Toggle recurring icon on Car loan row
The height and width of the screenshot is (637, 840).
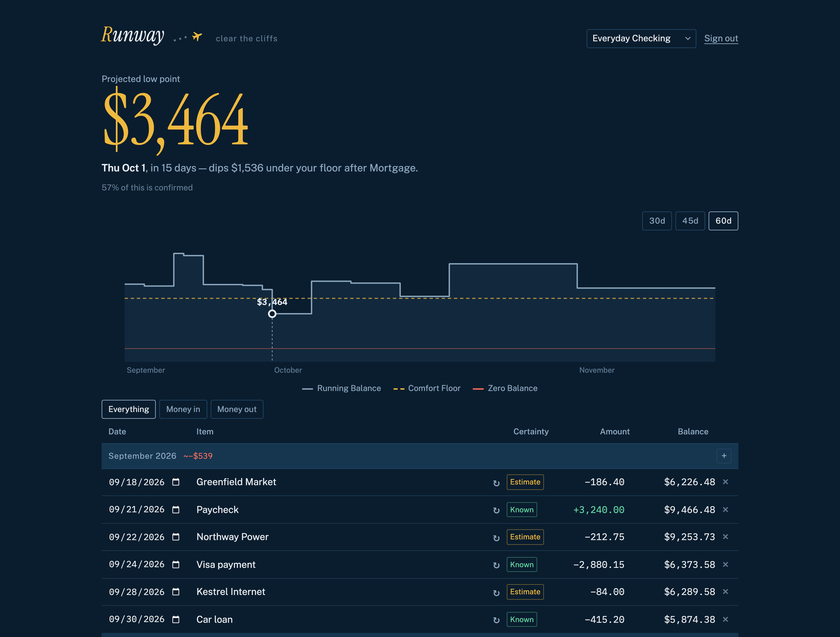pyautogui.click(x=496, y=620)
